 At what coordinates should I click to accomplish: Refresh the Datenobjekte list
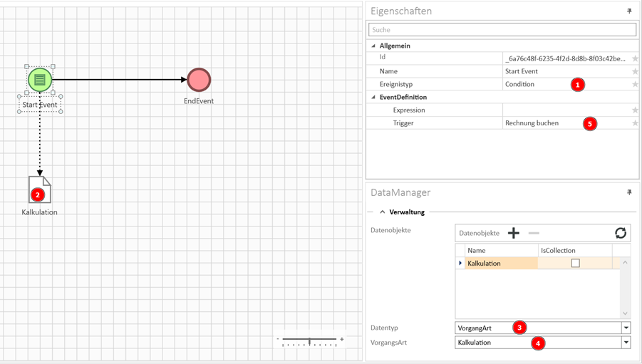pos(621,233)
